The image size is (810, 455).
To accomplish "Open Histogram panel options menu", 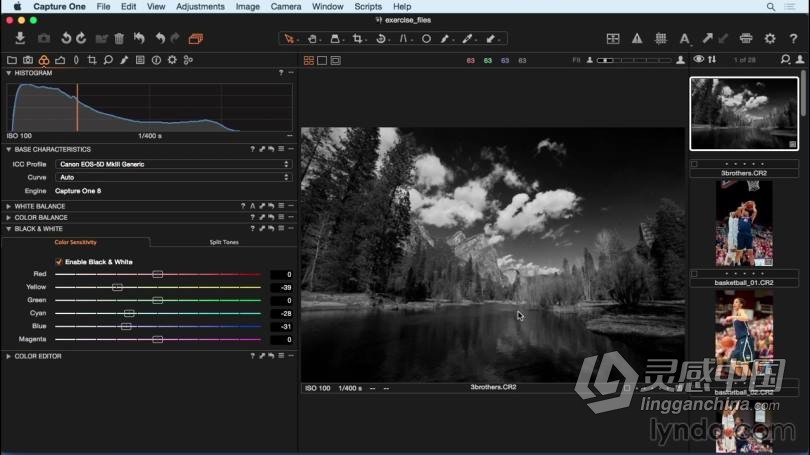I will (291, 73).
